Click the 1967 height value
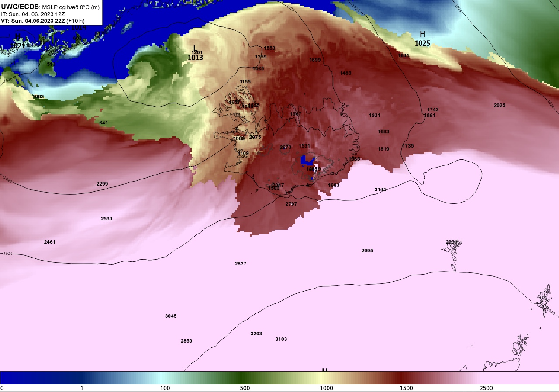Viewport: 559px width, 392px height. pos(296,114)
